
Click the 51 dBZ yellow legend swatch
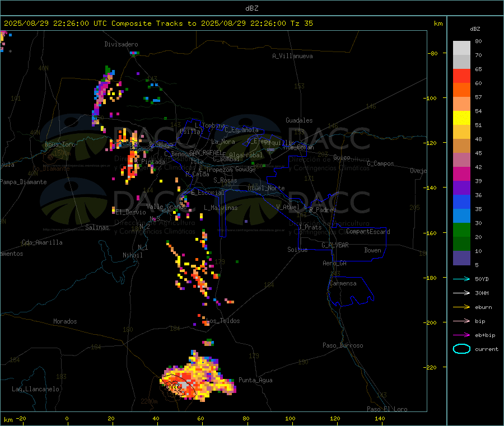pyautogui.click(x=461, y=118)
